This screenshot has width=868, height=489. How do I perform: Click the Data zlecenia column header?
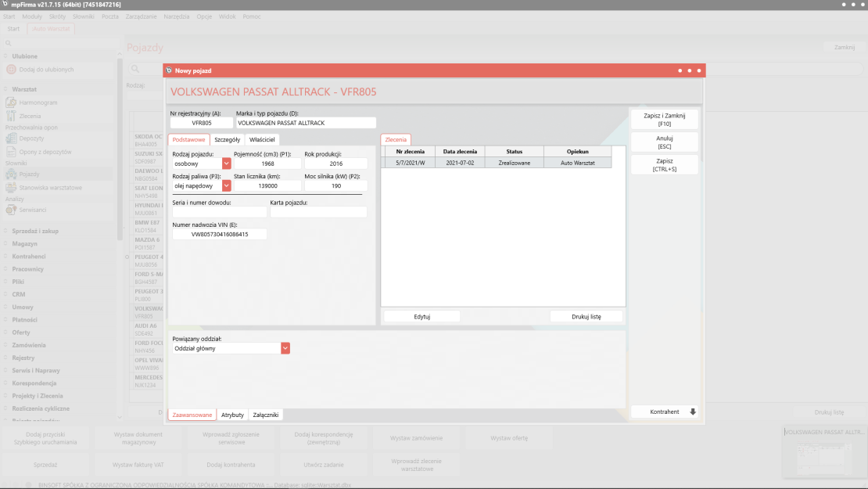pyautogui.click(x=460, y=152)
